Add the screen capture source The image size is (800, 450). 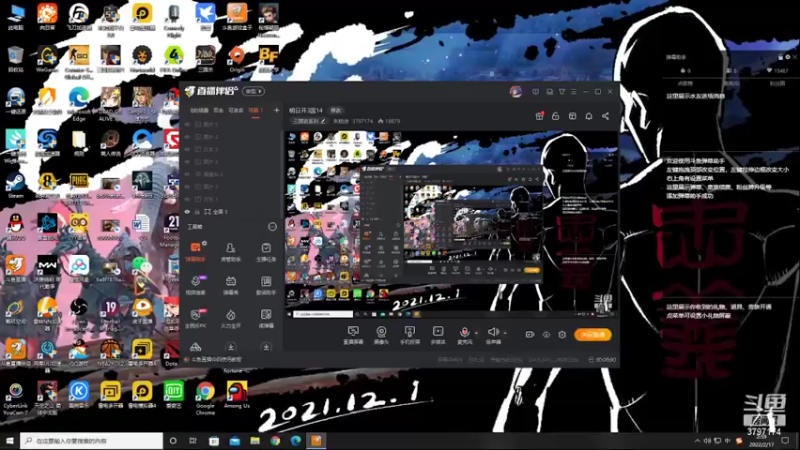(353, 335)
